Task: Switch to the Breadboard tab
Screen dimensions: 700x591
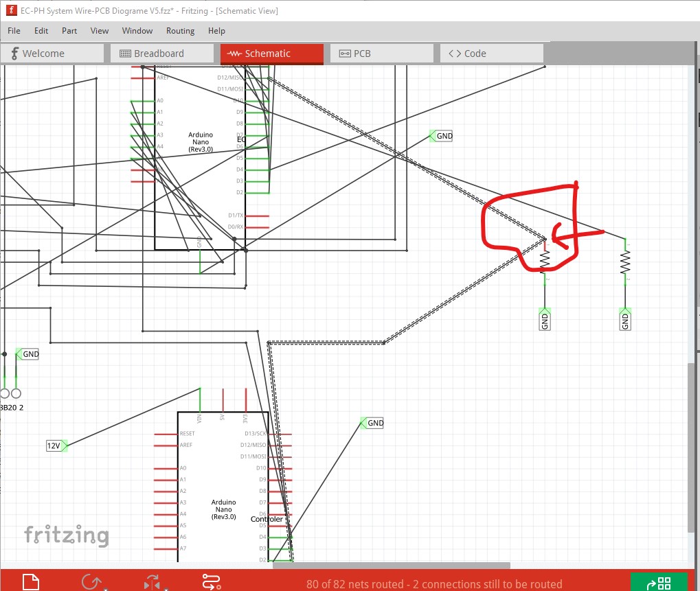Action: tap(162, 54)
